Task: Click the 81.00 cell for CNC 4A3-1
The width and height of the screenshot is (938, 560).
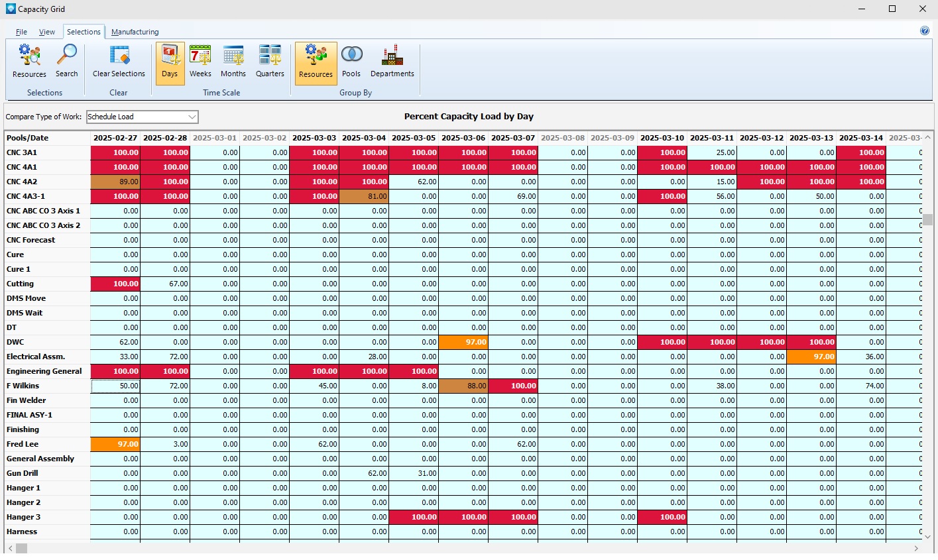Action: point(364,196)
